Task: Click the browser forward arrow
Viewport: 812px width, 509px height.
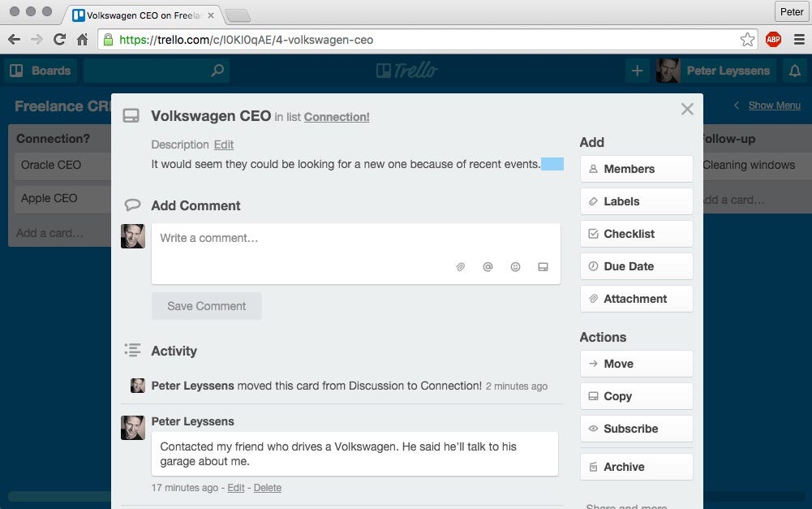Action: [37, 40]
